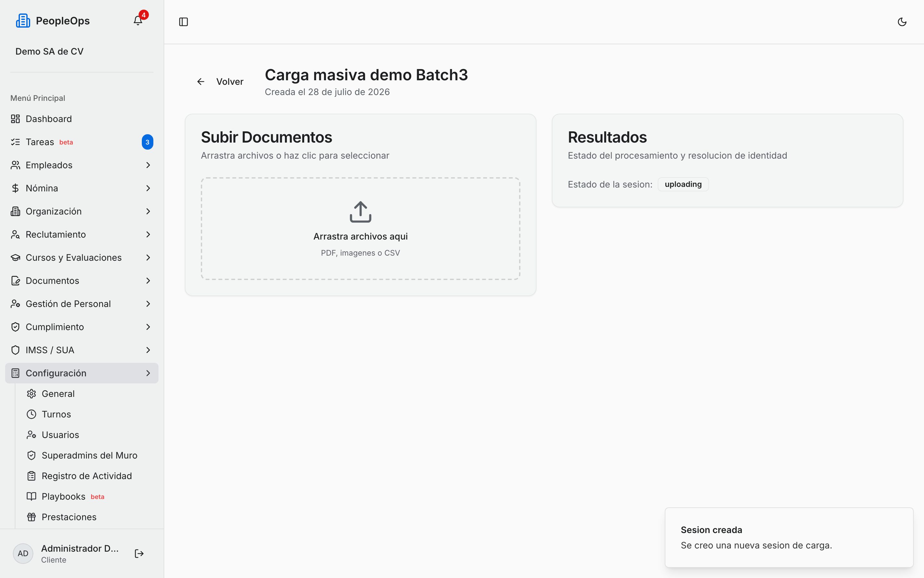Click Creada el 28 de julio de 2026
Viewport: 924px width, 578px height.
(x=327, y=92)
